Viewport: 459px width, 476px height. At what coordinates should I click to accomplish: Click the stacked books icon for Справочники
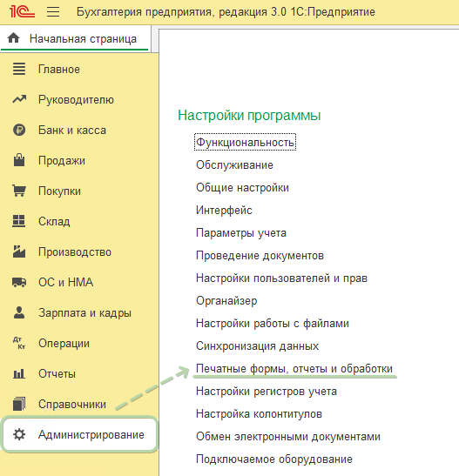(19, 404)
